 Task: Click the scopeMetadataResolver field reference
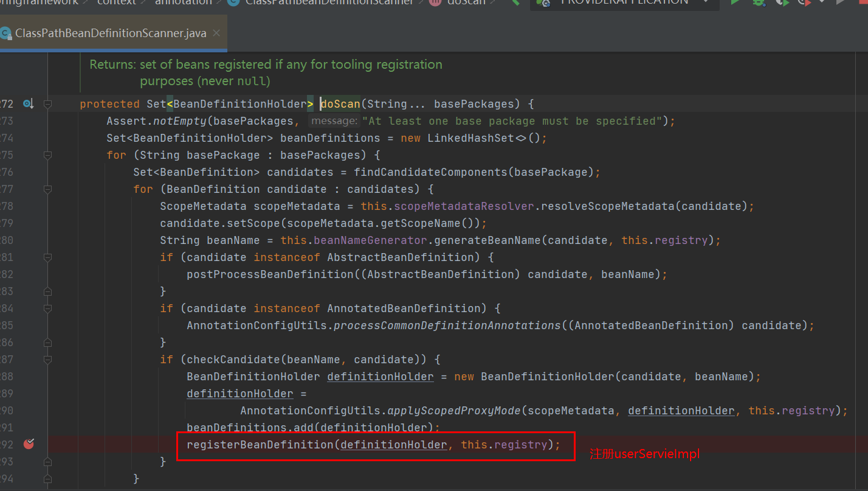tap(464, 206)
